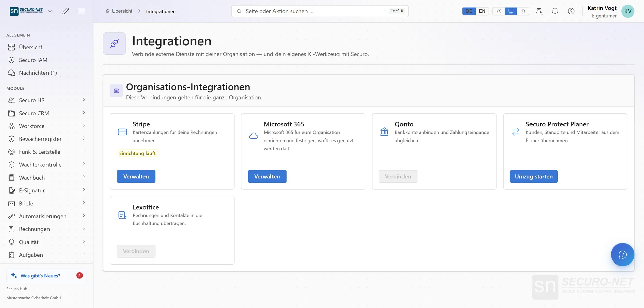
Task: Open Nachrichten (1) in the sidebar
Action: [x=46, y=73]
